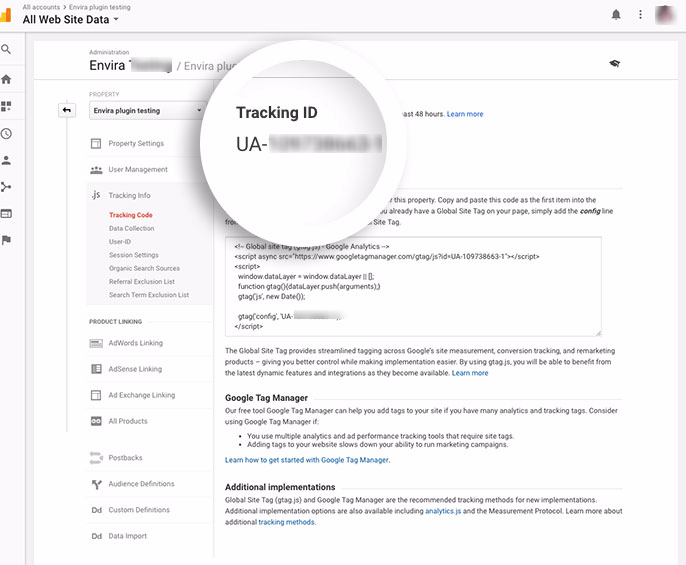
Task: Open Acquisition reports branching icon
Action: [7, 187]
